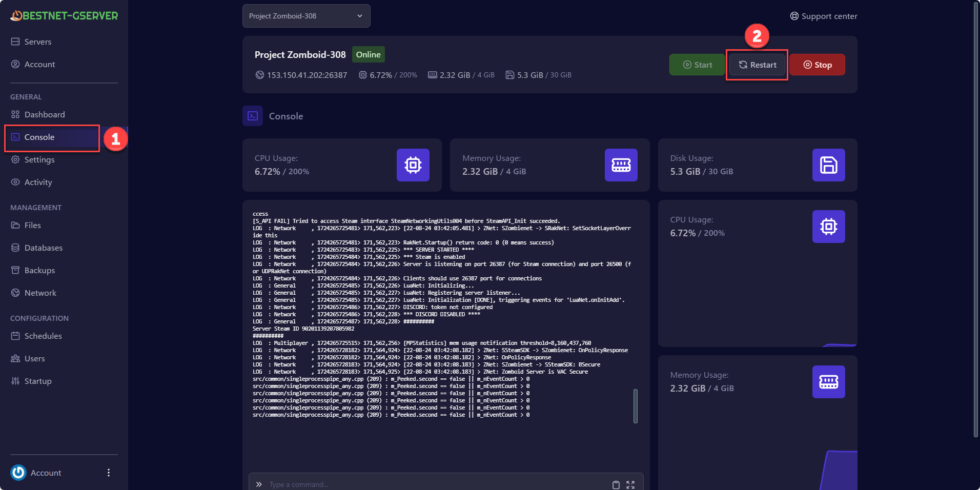Click the Startup sliders icon
Screen dimensions: 980x490
pyautogui.click(x=15, y=381)
